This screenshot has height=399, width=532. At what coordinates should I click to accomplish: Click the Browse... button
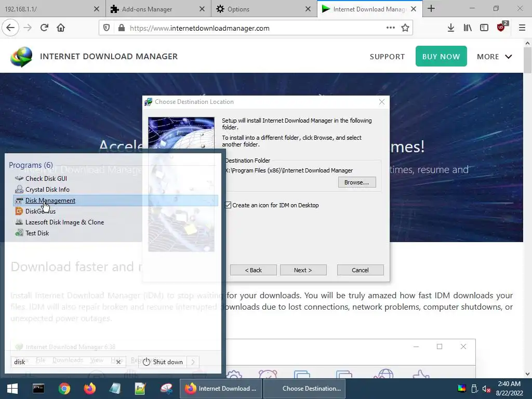[x=356, y=182]
